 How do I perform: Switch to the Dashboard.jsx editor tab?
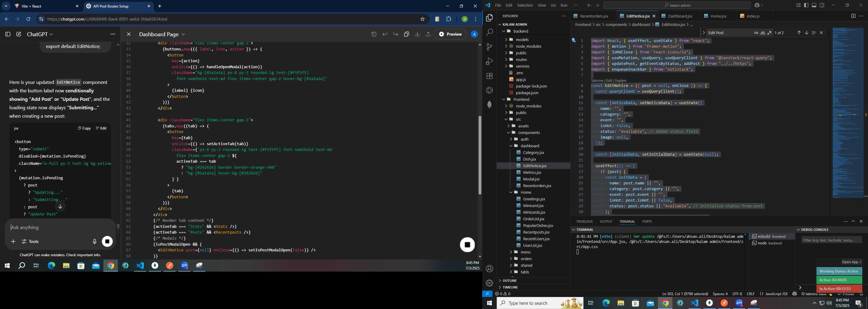[x=680, y=16]
